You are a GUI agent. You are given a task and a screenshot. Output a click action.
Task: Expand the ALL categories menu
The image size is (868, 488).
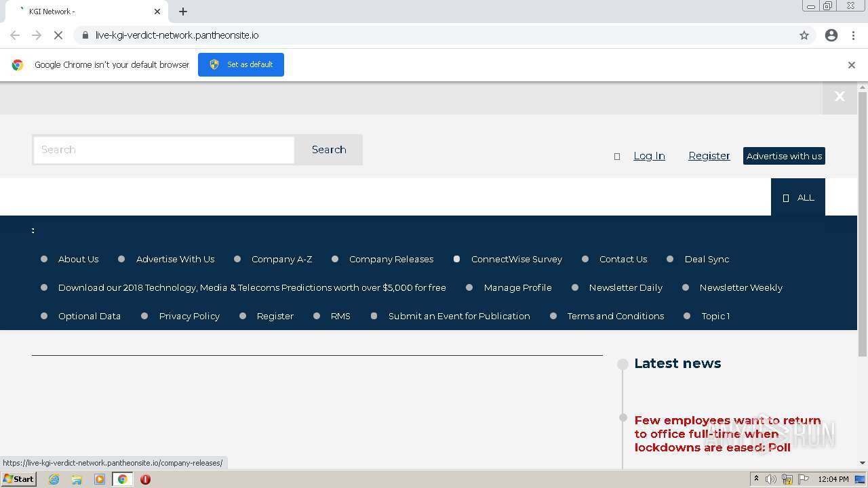(798, 197)
